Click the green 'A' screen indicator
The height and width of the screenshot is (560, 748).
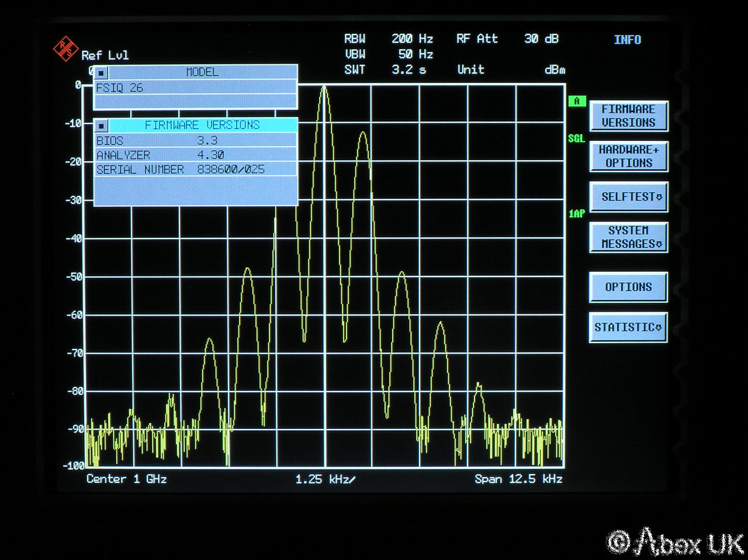(x=577, y=101)
